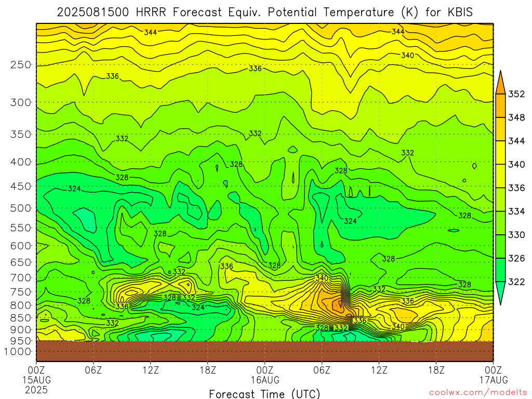This screenshot has width=532, height=399.
Task: Click the 400 pressure axis label
Action: (21, 162)
